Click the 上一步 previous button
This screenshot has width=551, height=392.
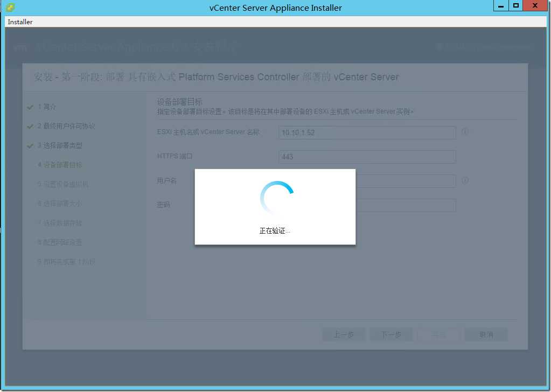(344, 334)
